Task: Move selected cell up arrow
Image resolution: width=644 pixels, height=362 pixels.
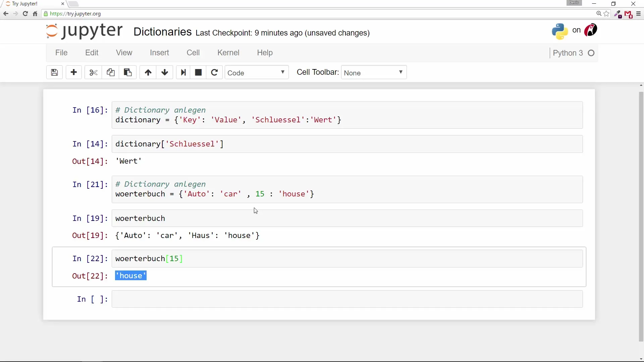Action: tap(148, 72)
